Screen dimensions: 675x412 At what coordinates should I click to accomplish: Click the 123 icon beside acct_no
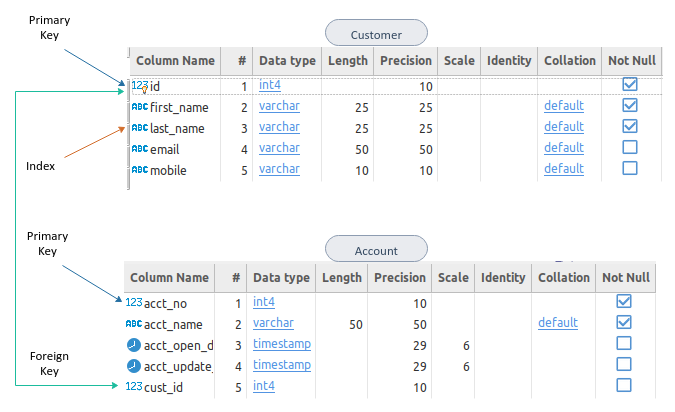click(x=134, y=303)
